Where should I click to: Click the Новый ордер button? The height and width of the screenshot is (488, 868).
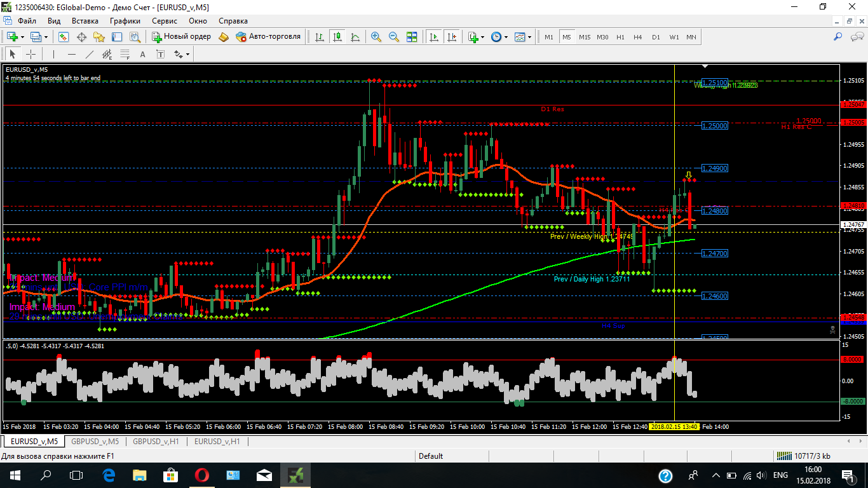pyautogui.click(x=181, y=37)
